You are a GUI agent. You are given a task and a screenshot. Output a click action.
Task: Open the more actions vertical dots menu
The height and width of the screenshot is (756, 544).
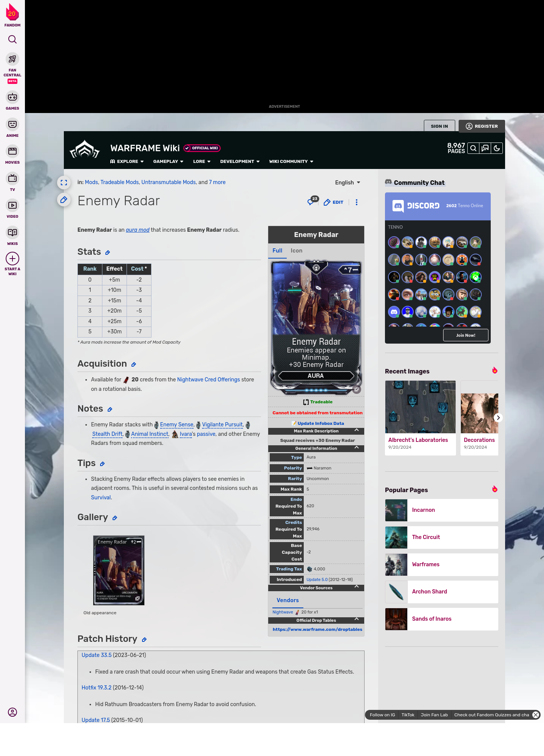tap(357, 202)
